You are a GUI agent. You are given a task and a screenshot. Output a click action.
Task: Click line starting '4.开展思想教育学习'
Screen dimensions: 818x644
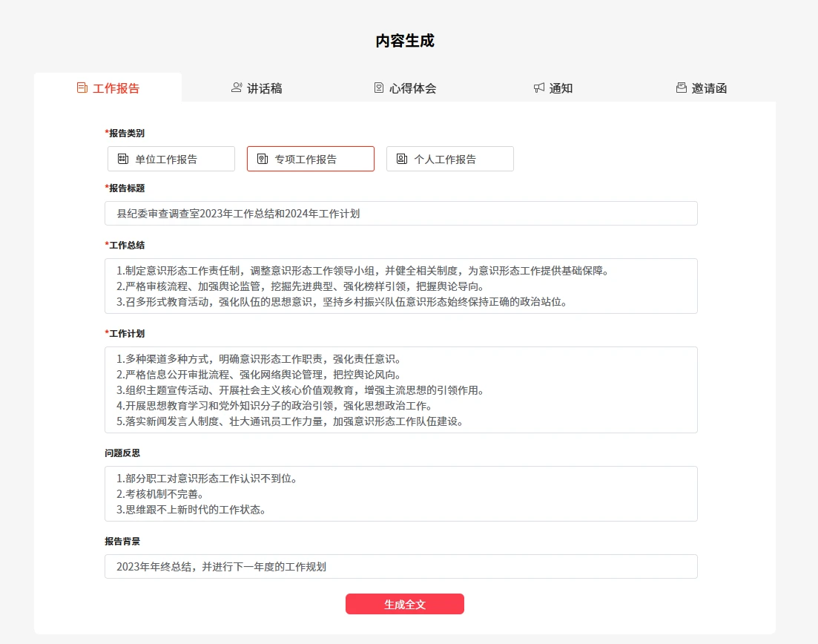click(274, 406)
